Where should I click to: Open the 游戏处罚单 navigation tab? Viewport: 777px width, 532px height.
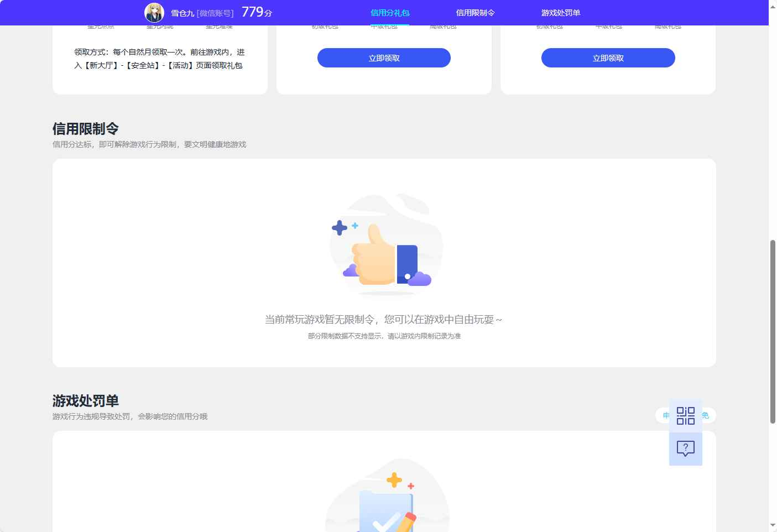tap(561, 12)
